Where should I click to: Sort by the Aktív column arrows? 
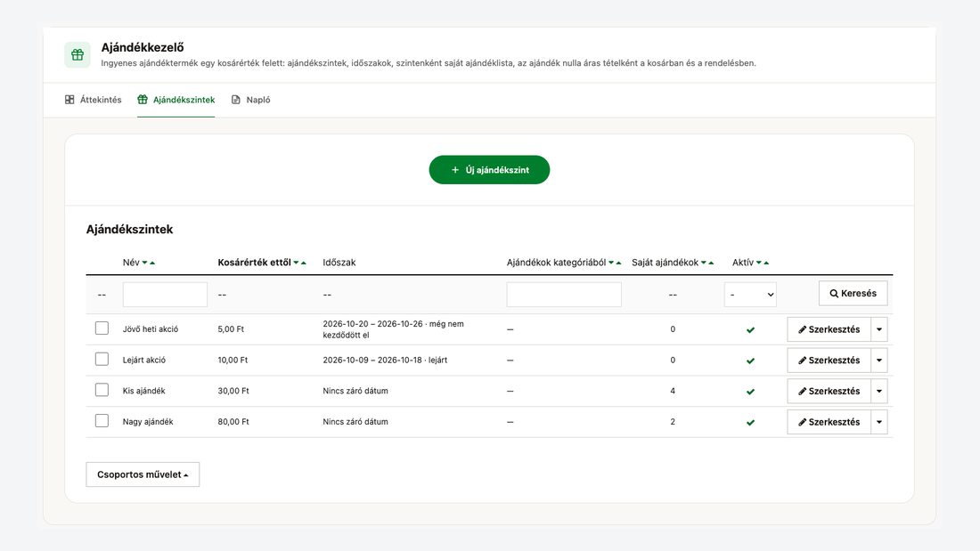click(763, 263)
